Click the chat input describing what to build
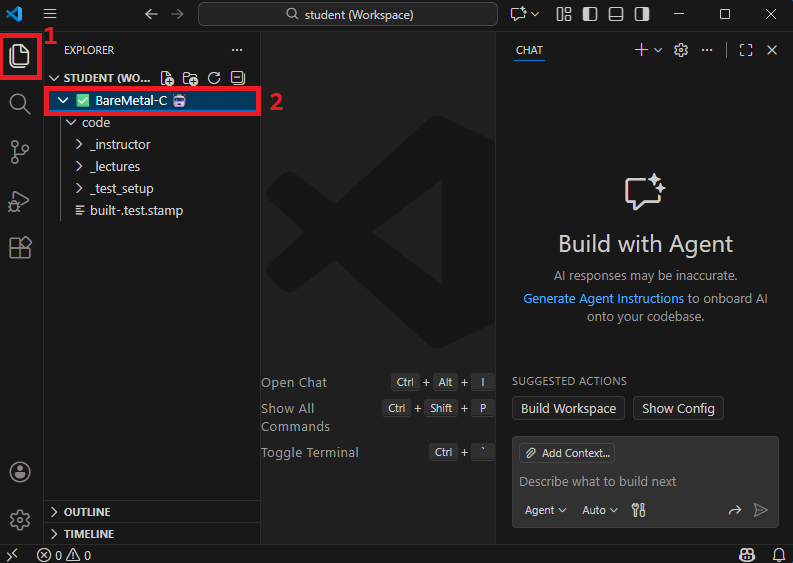This screenshot has width=793, height=563. (x=640, y=481)
